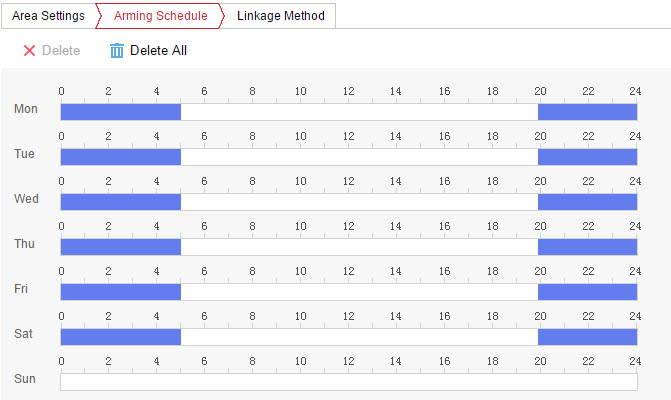The height and width of the screenshot is (400, 671).
Task: Select Thursday's early morning armed segment
Action: tap(120, 246)
